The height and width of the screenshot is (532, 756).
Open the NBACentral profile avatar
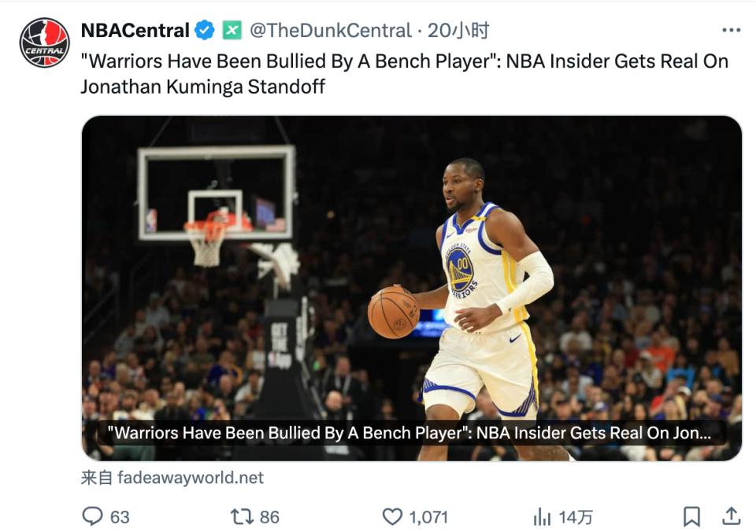pyautogui.click(x=44, y=42)
